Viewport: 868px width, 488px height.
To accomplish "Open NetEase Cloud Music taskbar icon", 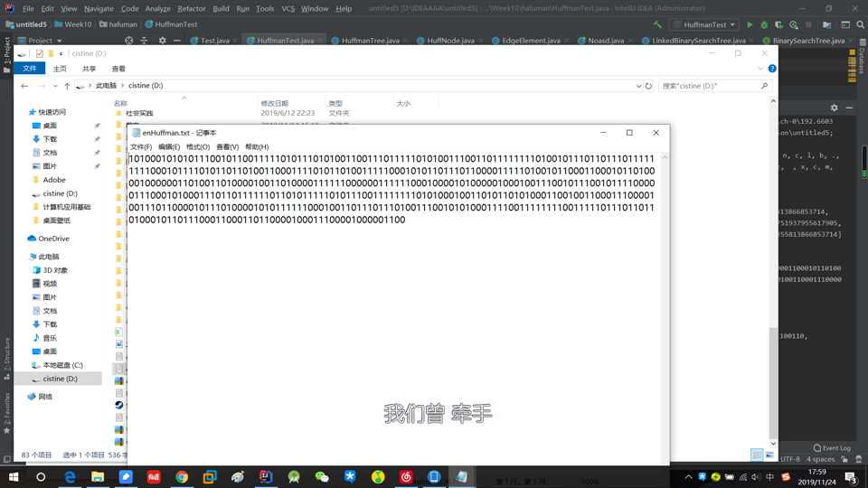I will [x=406, y=476].
